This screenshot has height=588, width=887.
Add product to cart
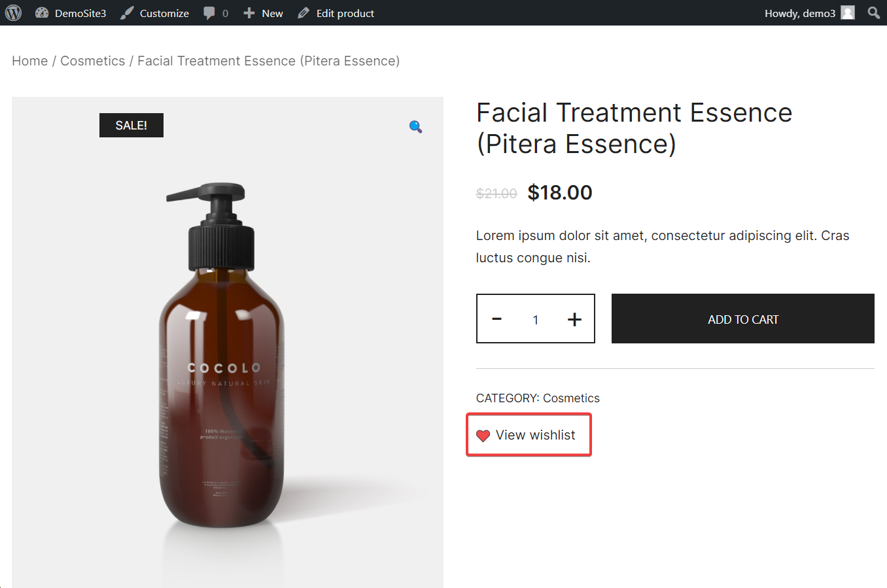coord(743,319)
